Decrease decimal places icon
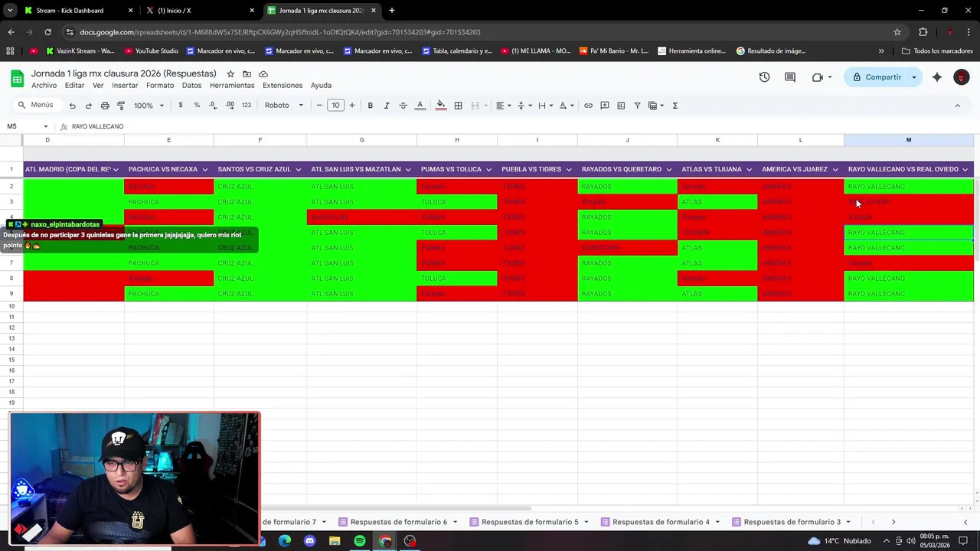Viewport: 980px width, 551px height. coord(213,106)
